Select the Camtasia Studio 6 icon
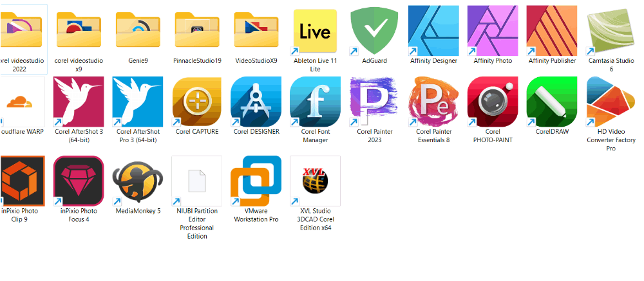The image size is (644, 281). (x=611, y=32)
